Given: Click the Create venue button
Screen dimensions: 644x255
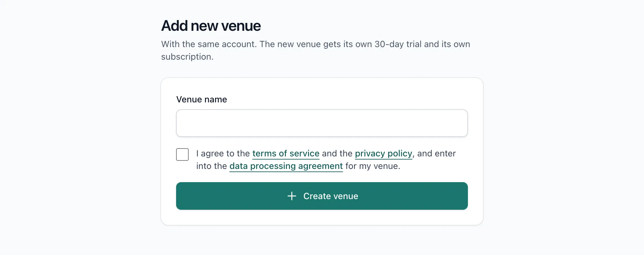Looking at the screenshot, I should pyautogui.click(x=322, y=196).
